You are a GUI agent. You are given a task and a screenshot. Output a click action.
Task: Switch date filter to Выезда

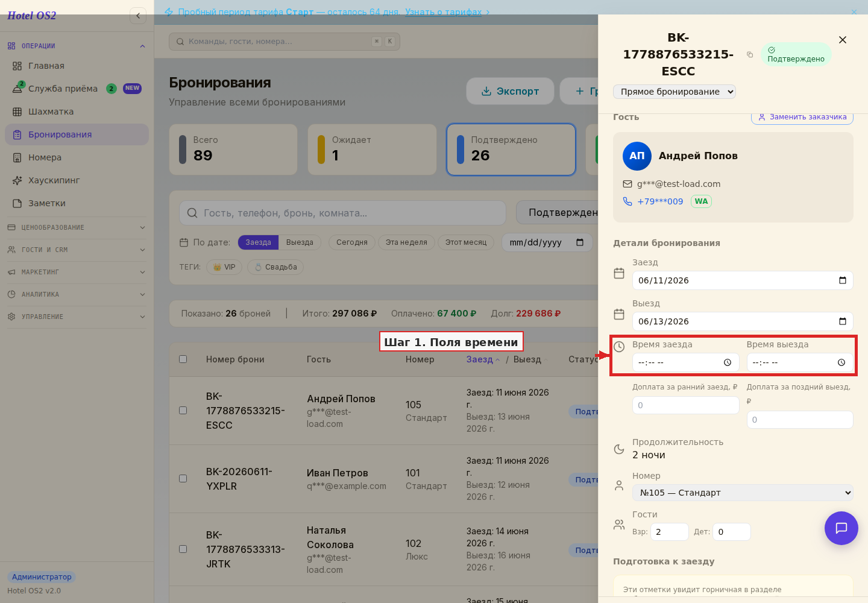(x=300, y=242)
